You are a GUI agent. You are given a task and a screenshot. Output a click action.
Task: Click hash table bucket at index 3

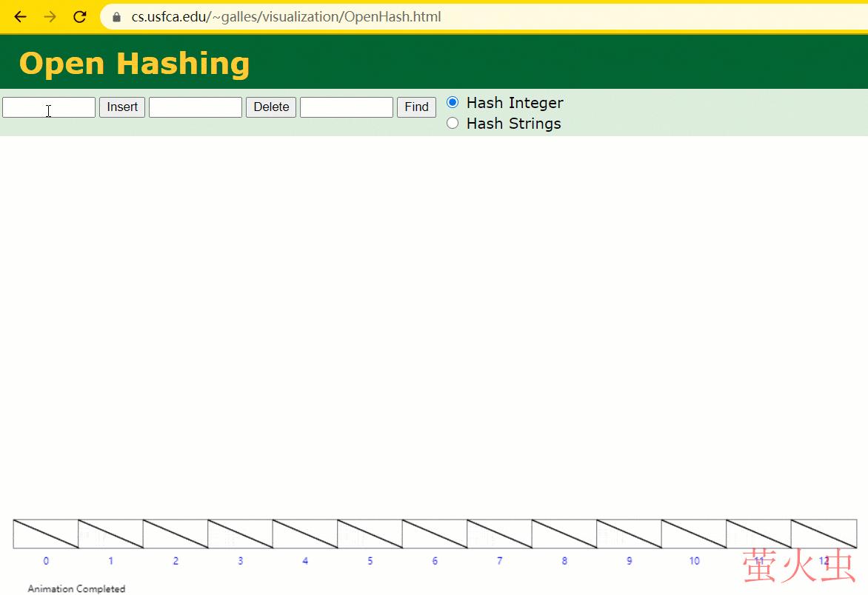[240, 534]
